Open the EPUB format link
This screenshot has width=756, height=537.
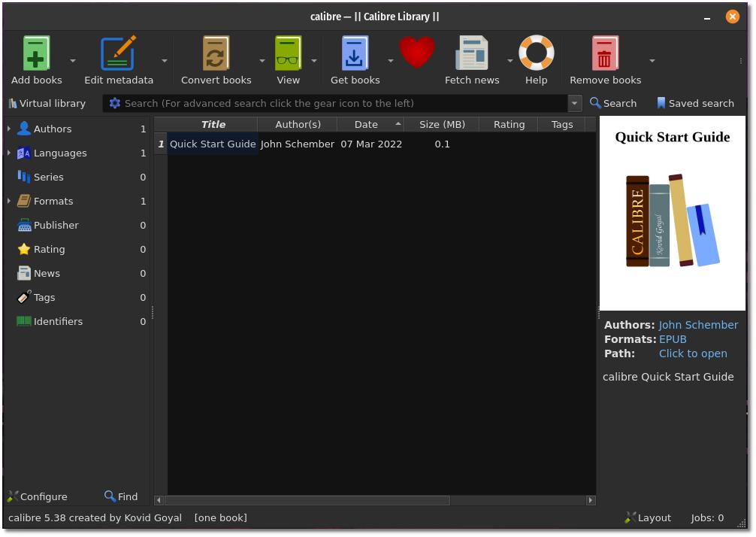[x=673, y=339]
